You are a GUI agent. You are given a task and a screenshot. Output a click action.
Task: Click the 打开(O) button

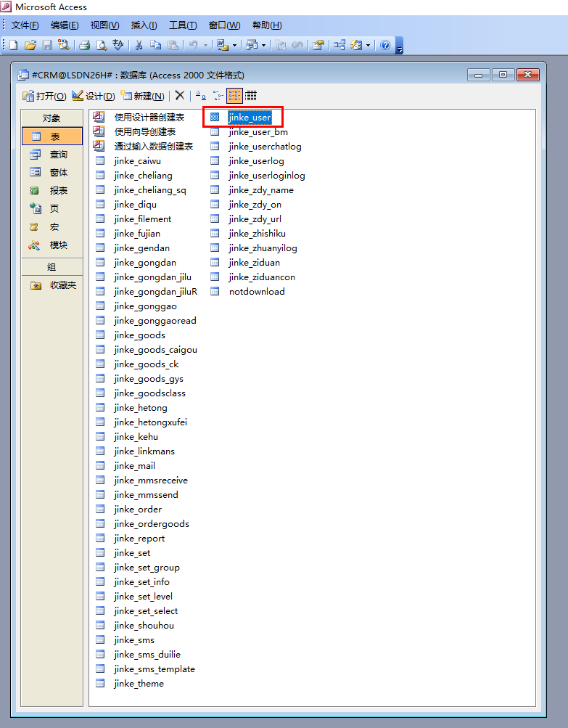pos(44,96)
